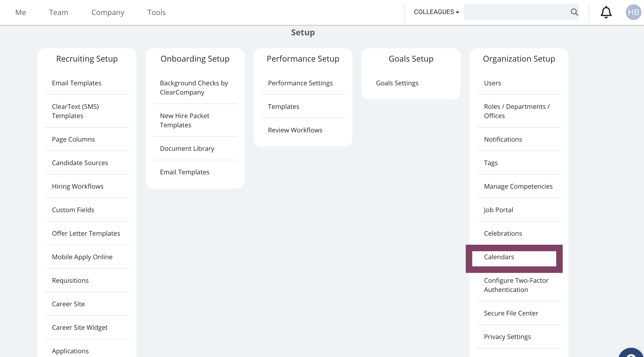Open Review Workflows
Screen dimensions: 644x357
point(295,130)
